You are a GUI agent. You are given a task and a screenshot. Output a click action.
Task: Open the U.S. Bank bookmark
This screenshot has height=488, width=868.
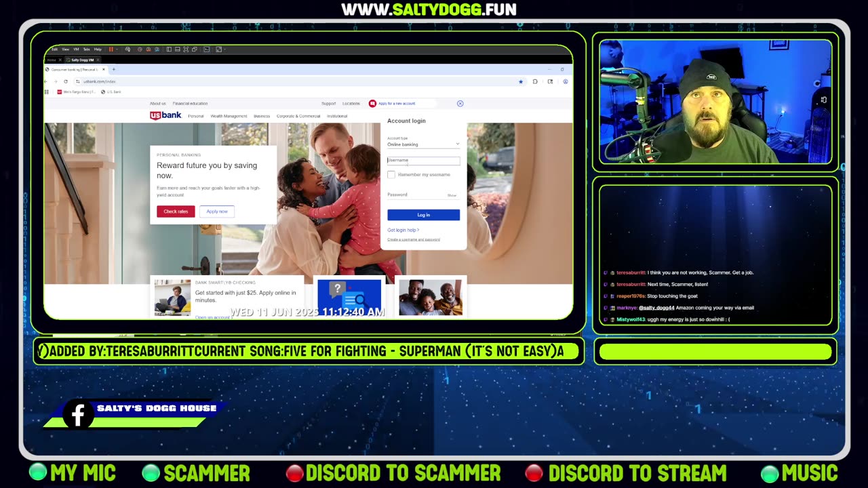click(111, 91)
